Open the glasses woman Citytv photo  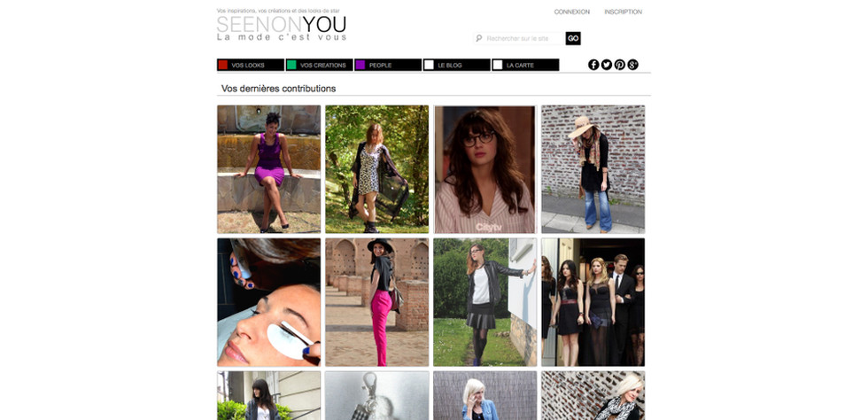coord(485,169)
